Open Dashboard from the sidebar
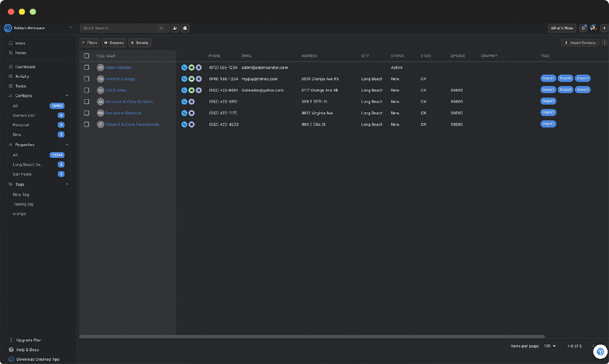The height and width of the screenshot is (364, 609). click(x=25, y=67)
